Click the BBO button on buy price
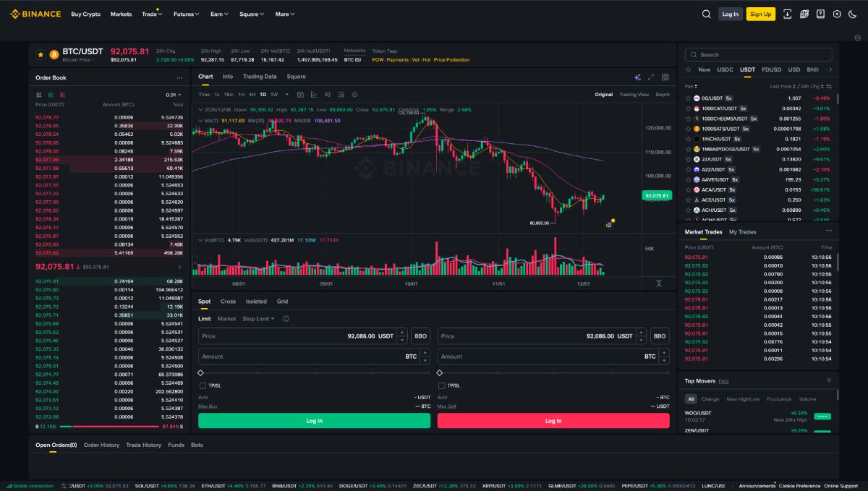The image size is (868, 491). (x=420, y=336)
